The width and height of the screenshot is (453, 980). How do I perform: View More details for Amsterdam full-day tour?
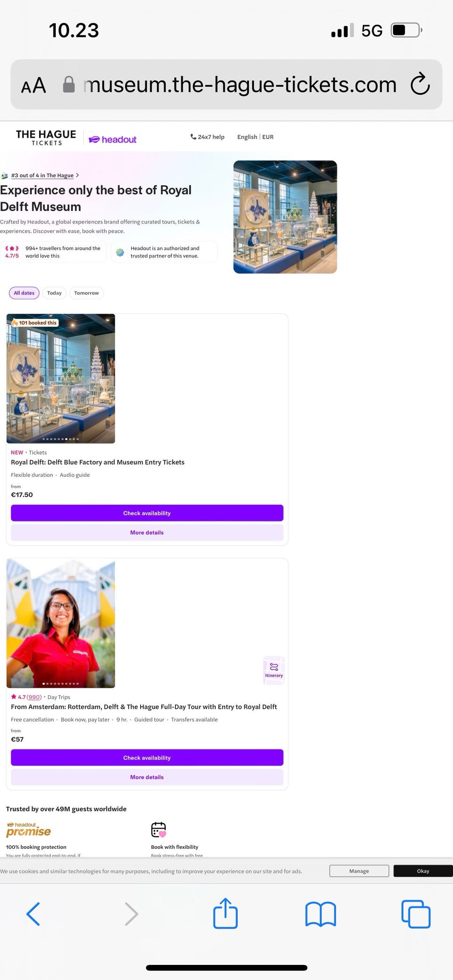(x=147, y=777)
